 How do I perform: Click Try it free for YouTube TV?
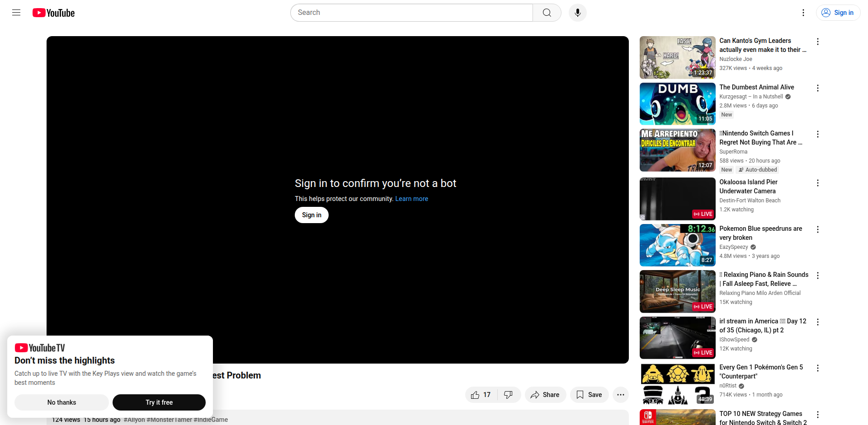(x=159, y=402)
